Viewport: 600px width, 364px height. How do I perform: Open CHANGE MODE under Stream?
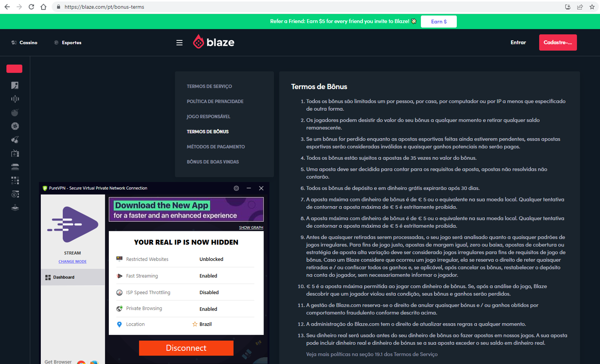pyautogui.click(x=72, y=262)
